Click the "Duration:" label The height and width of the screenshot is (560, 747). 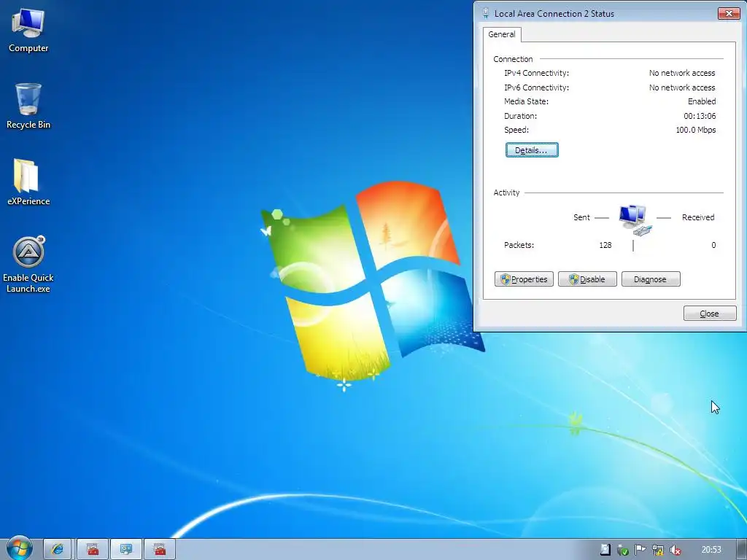click(x=520, y=116)
